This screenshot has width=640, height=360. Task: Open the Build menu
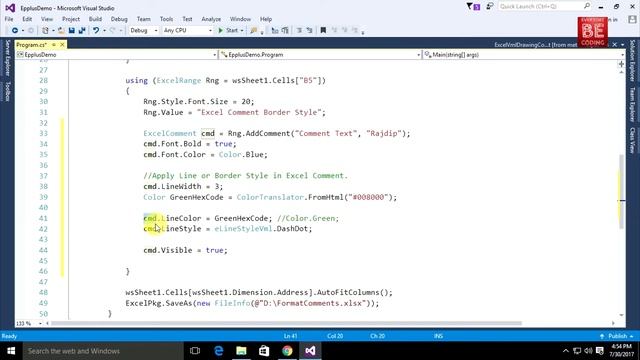click(95, 19)
